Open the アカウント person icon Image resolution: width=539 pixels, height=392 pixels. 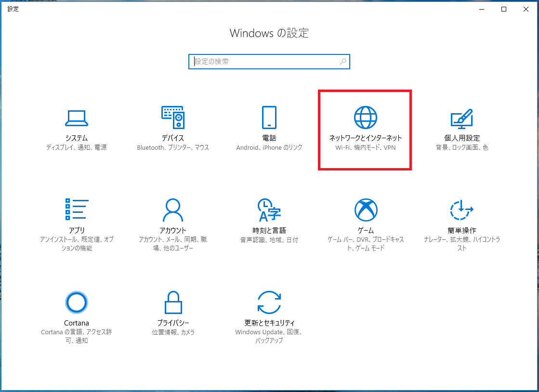(x=173, y=209)
